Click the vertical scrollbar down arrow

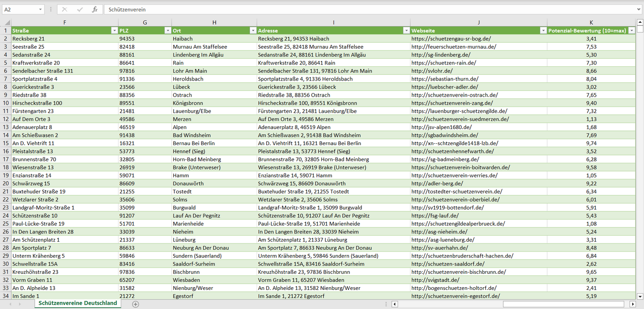[x=640, y=296]
